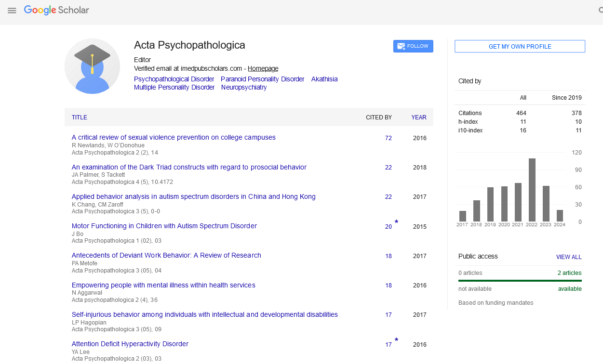
Task: Click the 2019 bar in citation chart
Action: click(x=490, y=205)
